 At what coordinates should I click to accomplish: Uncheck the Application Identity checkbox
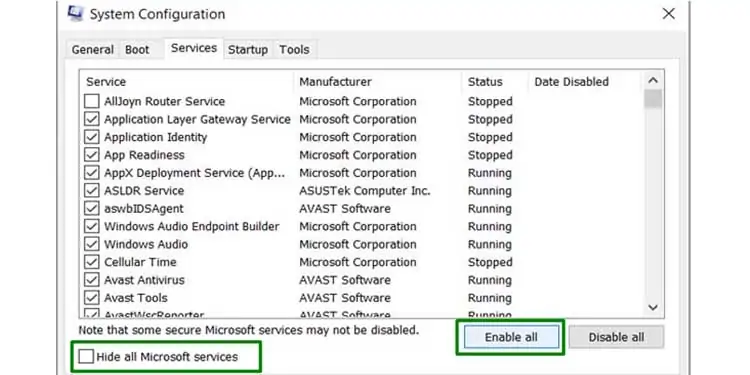[x=91, y=137]
